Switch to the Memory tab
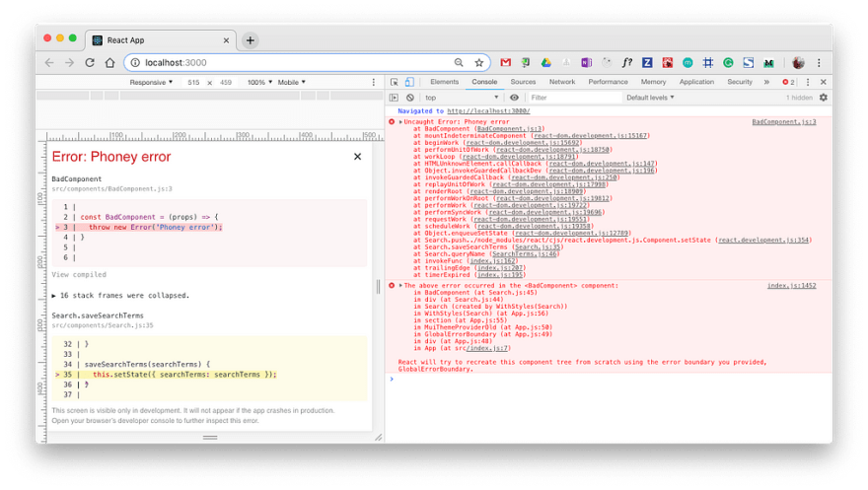 (653, 82)
